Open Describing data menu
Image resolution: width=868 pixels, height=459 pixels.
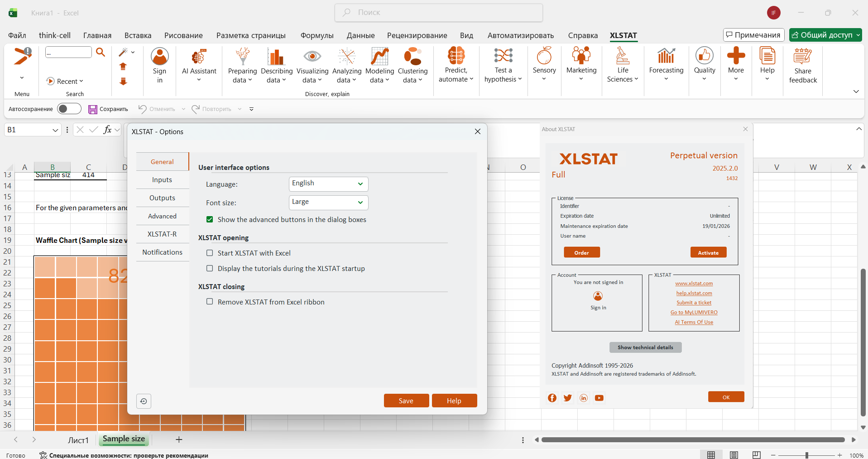[277, 66]
